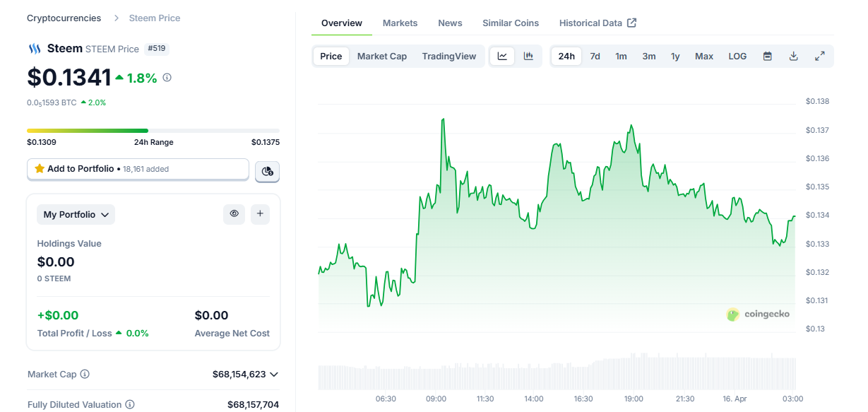868x412 pixels.
Task: Click the $0.1341 price value
Action: [69, 78]
